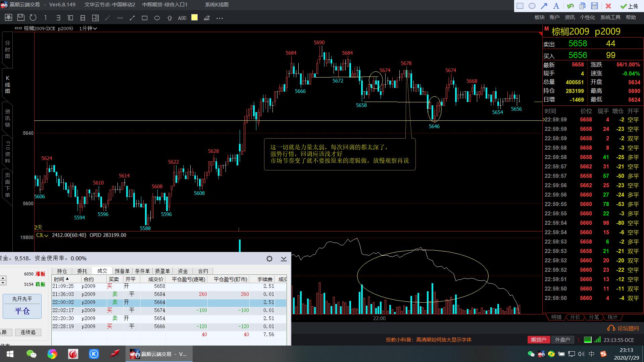Select the ellipse drawing tool in chart toolbar
This screenshot has height=362, width=644.
pos(157,18)
